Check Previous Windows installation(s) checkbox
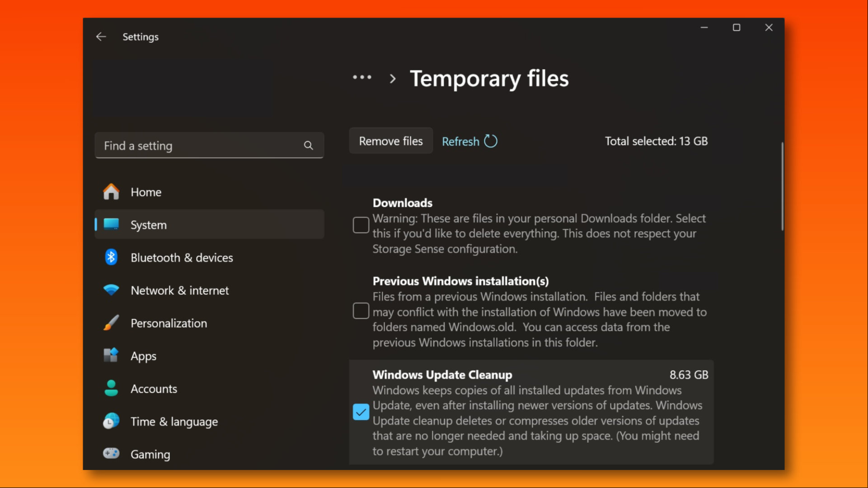This screenshot has height=488, width=868. (361, 311)
